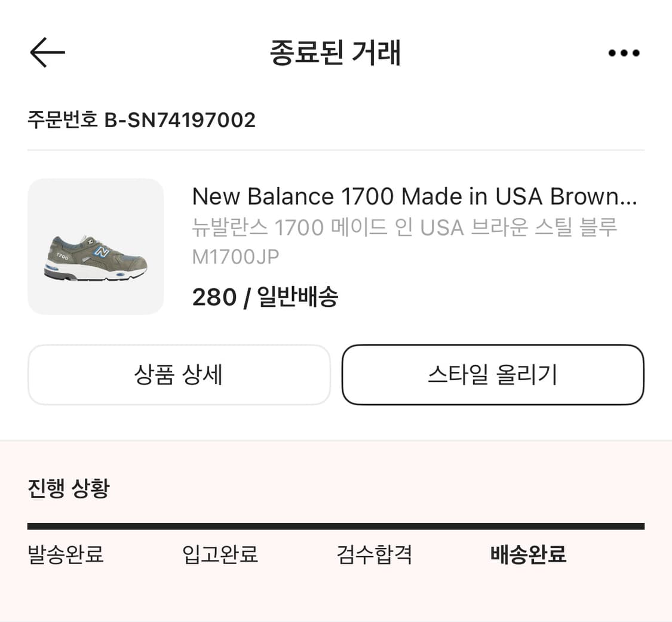
Task: Select the 검수합격 inspection passed stage
Action: pyautogui.click(x=373, y=555)
